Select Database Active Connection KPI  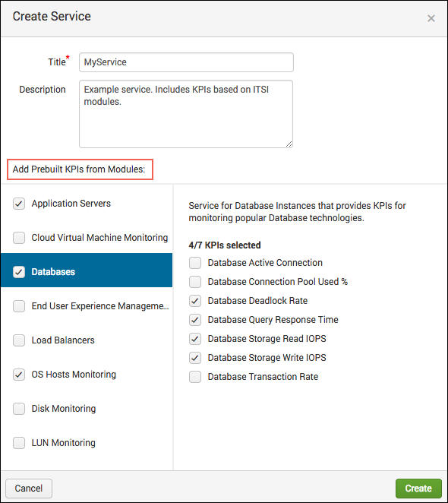[x=195, y=263]
